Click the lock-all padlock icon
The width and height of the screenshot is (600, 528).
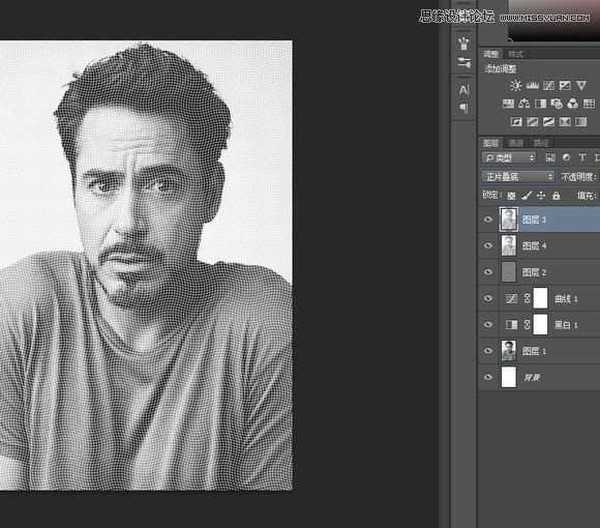point(555,195)
